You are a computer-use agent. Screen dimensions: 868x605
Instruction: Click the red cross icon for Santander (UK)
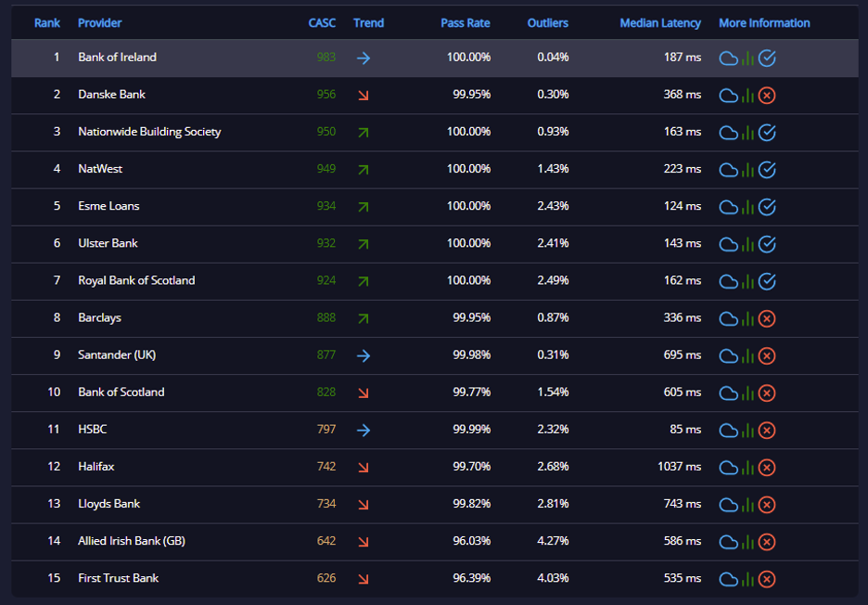767,355
